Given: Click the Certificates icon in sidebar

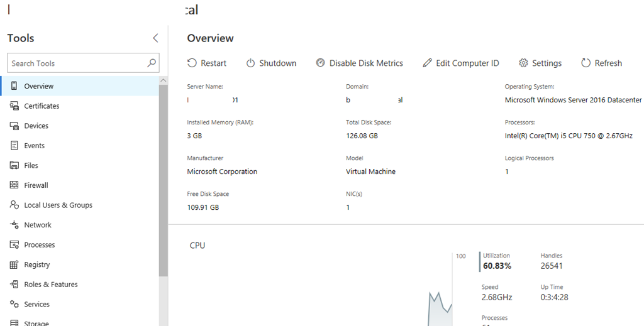Looking at the screenshot, I should [14, 106].
